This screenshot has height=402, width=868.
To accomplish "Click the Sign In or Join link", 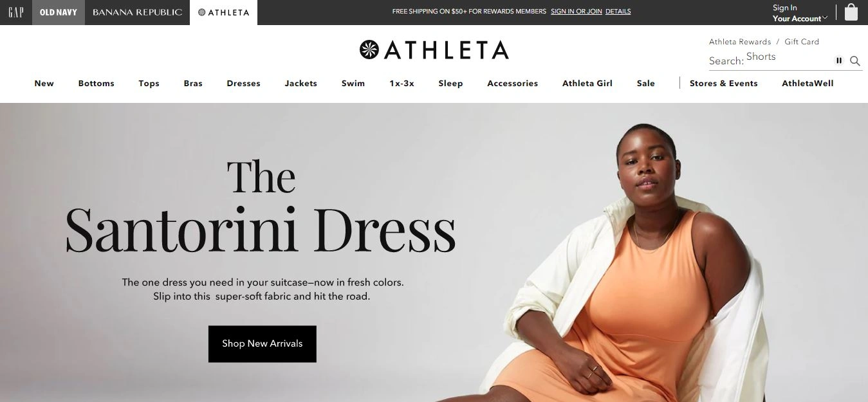I will [577, 12].
